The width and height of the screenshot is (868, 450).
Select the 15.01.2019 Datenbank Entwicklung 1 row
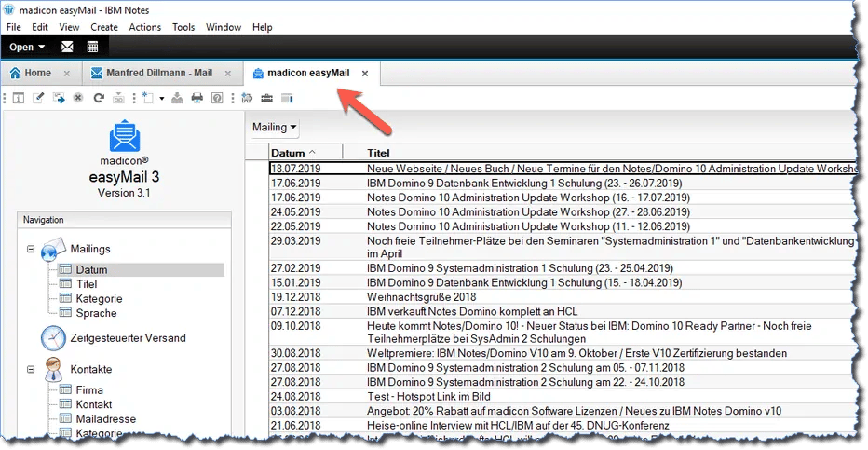[563, 282]
